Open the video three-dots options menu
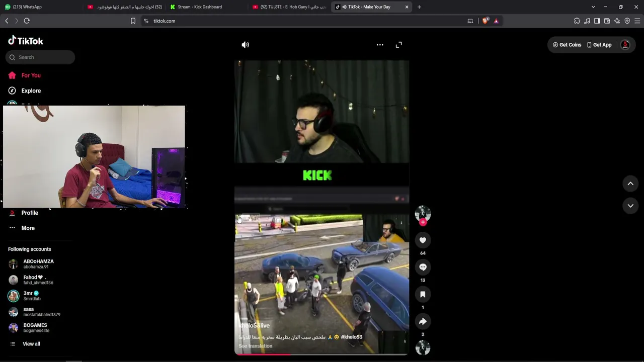 click(x=380, y=45)
